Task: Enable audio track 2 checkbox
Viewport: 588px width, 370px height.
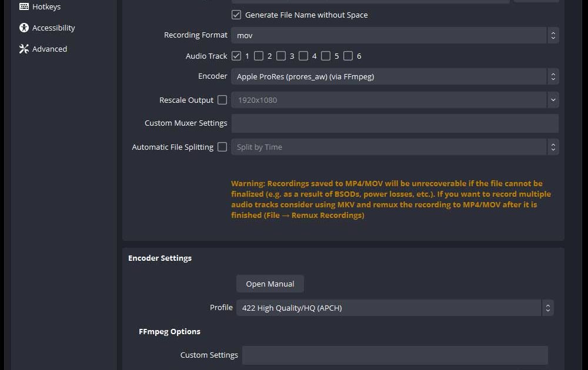Action: pyautogui.click(x=259, y=56)
